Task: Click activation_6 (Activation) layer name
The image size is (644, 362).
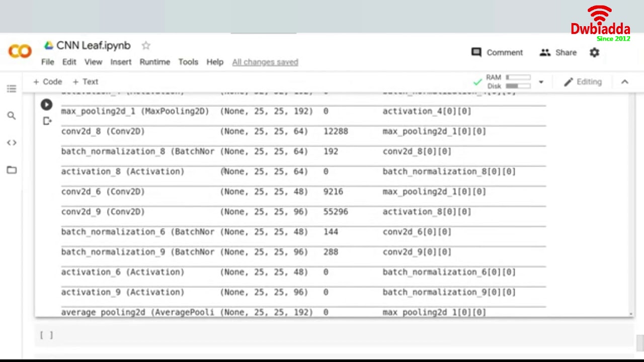Action: pos(123,272)
